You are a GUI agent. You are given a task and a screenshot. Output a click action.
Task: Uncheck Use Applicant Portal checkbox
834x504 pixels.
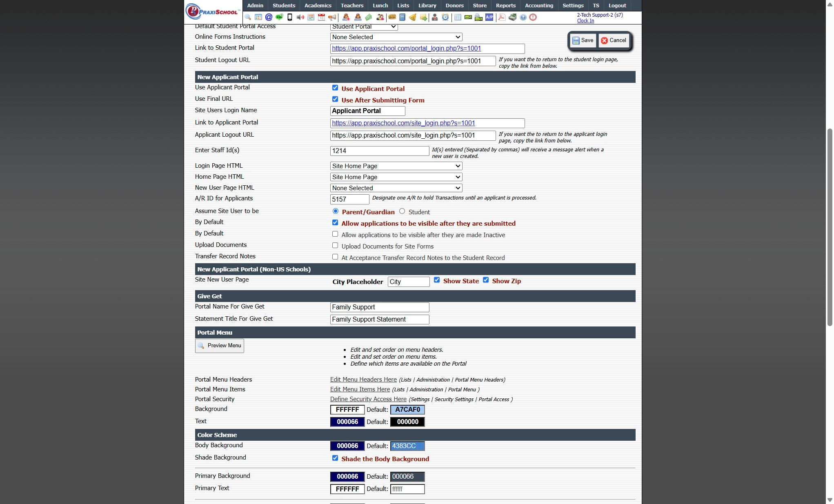[335, 88]
